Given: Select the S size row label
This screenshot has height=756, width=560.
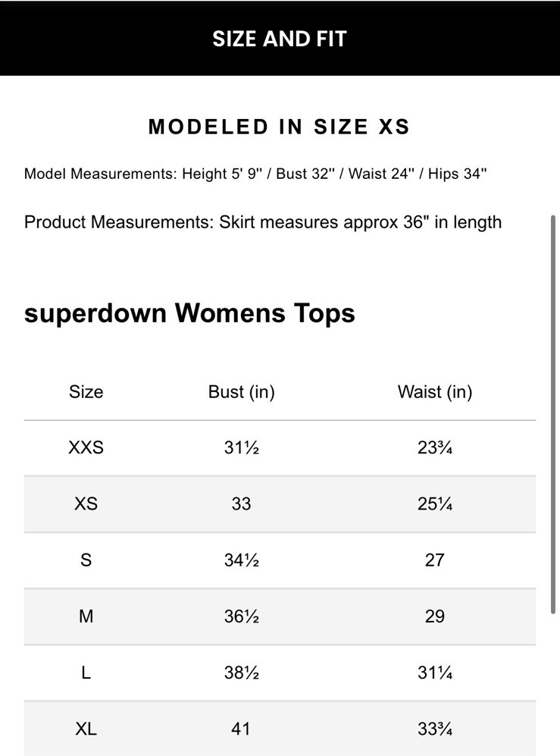Looking at the screenshot, I should 86,560.
